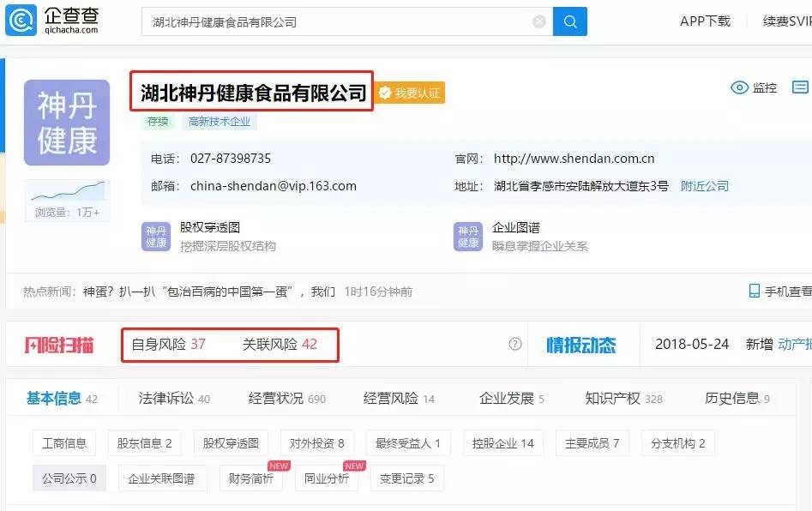This screenshot has width=812, height=511.
Task: Click the 浏览量 page views trend chart
Action: [x=67, y=192]
